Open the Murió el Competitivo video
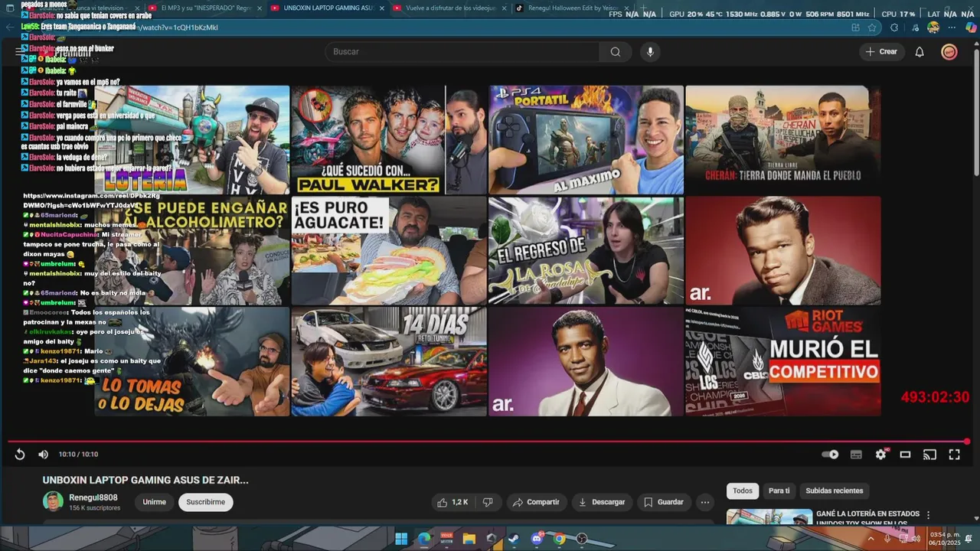This screenshot has height=551, width=980. click(783, 361)
